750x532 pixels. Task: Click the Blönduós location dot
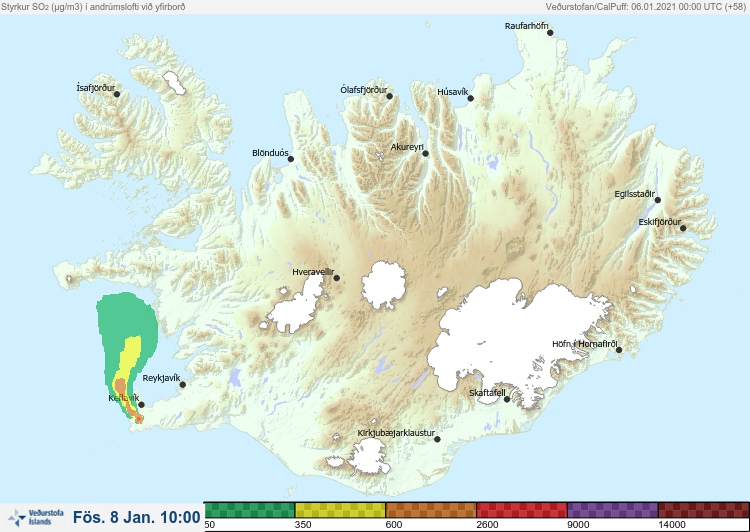290,159
